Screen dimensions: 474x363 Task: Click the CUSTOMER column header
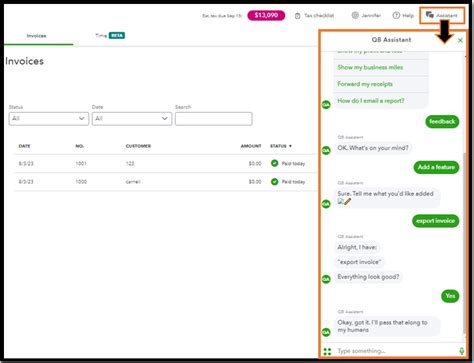click(138, 146)
